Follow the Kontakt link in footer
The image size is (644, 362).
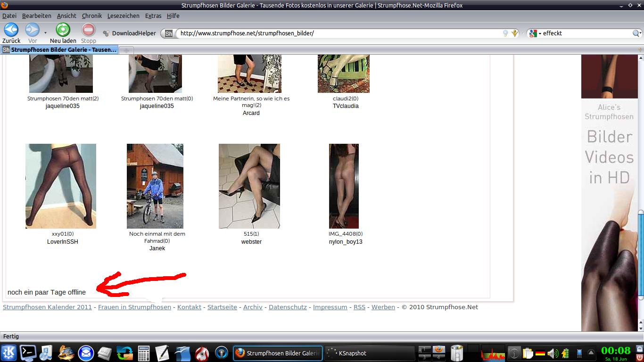pyautogui.click(x=189, y=307)
